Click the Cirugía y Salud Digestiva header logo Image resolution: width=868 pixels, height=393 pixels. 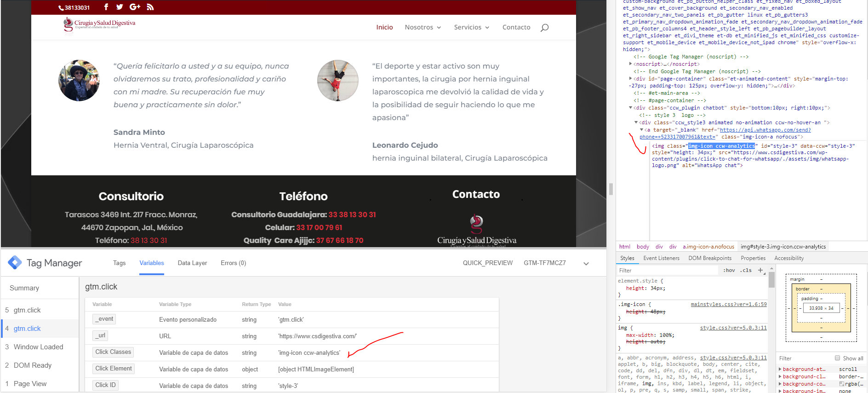coord(99,24)
